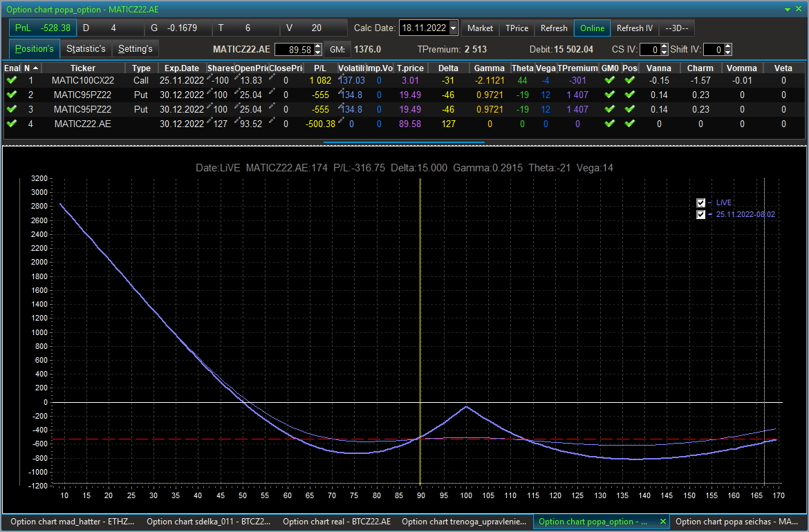
Task: Click the Market button
Action: click(480, 28)
